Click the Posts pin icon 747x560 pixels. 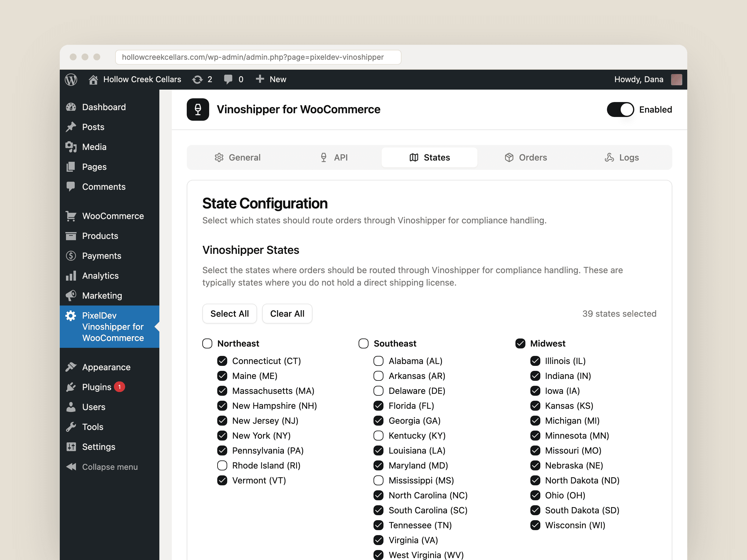pos(71,127)
